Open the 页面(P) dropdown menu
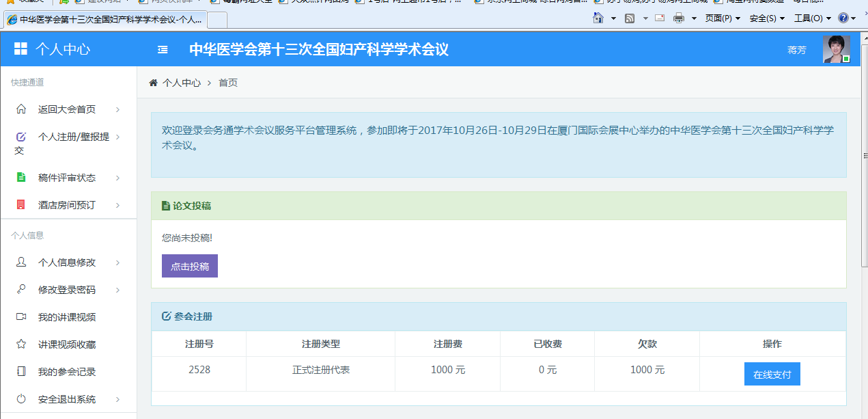868x419 pixels. [722, 18]
